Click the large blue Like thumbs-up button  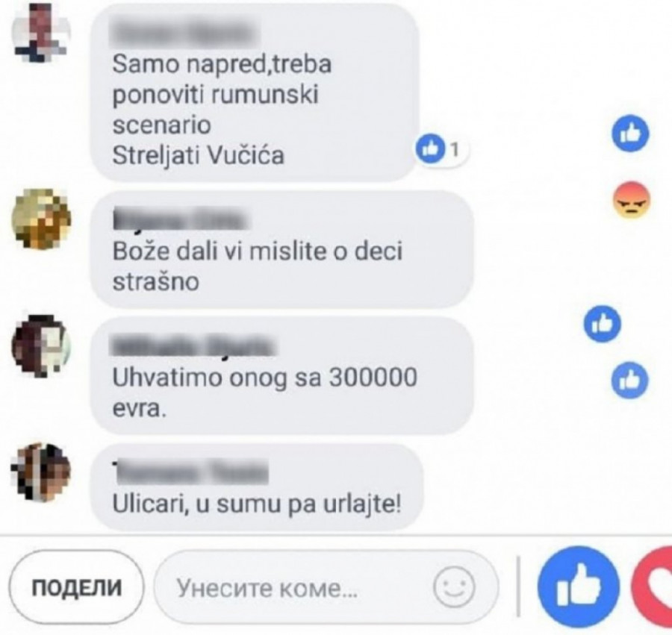[579, 586]
